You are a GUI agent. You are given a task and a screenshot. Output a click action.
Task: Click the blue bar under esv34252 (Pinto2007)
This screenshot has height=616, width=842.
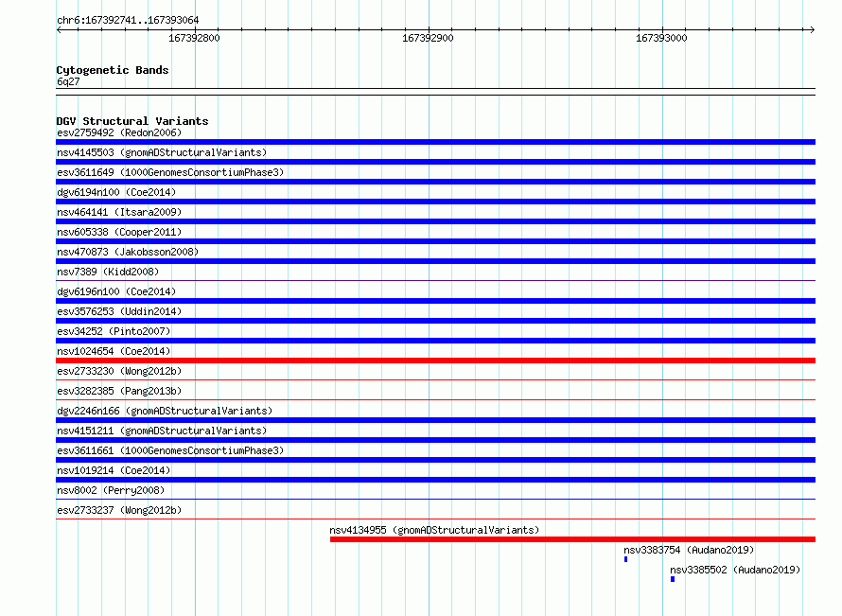(x=435, y=341)
